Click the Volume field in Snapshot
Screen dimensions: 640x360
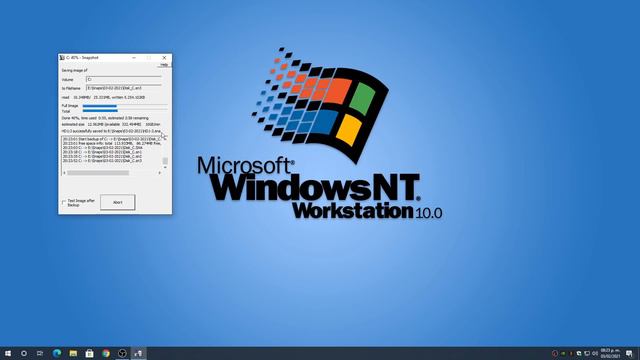pos(124,80)
